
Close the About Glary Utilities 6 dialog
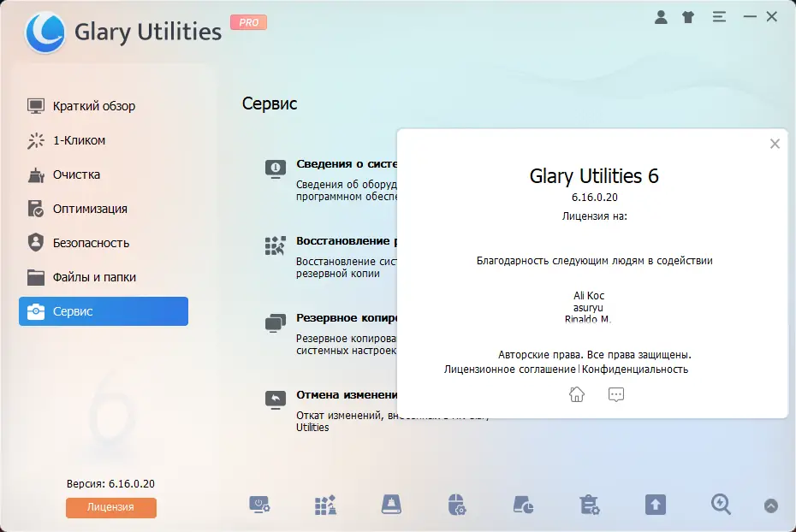(x=775, y=144)
